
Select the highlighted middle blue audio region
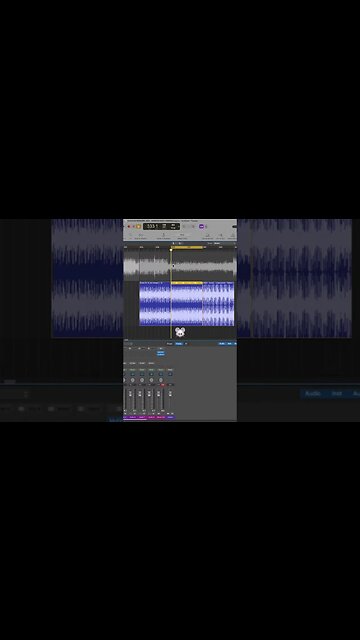click(187, 304)
